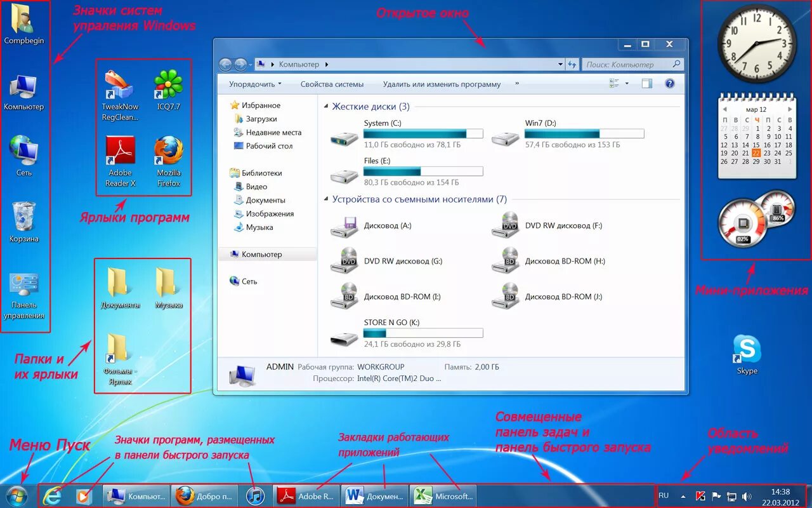Open Изображения library in navigation pane
This screenshot has height=508, width=812.
tap(264, 214)
